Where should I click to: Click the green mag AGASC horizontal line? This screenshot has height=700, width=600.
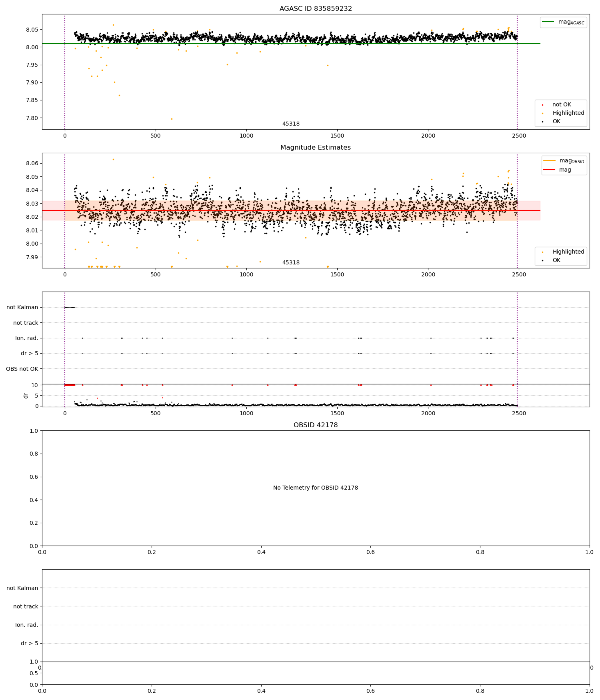point(291,44)
